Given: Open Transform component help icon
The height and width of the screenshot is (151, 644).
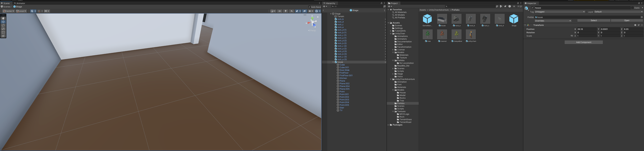Looking at the screenshot, I should click(635, 25).
